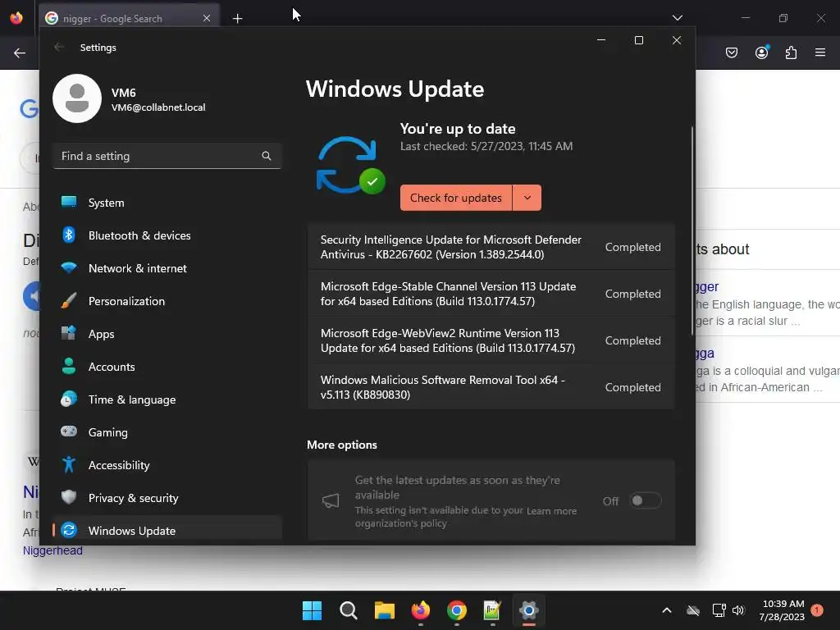Open clock and date in taskbar
The width and height of the screenshot is (840, 630).
782,610
